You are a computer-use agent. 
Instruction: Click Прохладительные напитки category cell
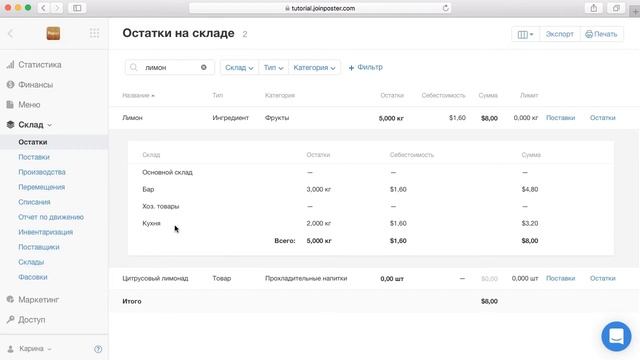tap(306, 278)
